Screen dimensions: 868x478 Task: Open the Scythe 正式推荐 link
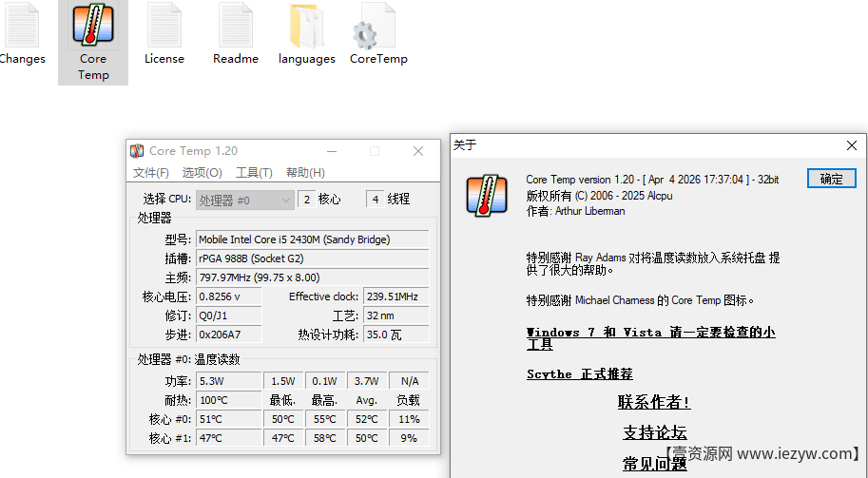580,374
